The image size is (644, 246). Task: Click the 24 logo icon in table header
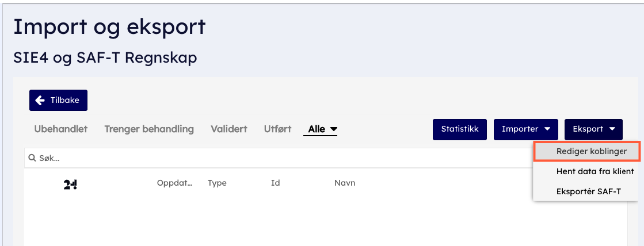click(70, 183)
